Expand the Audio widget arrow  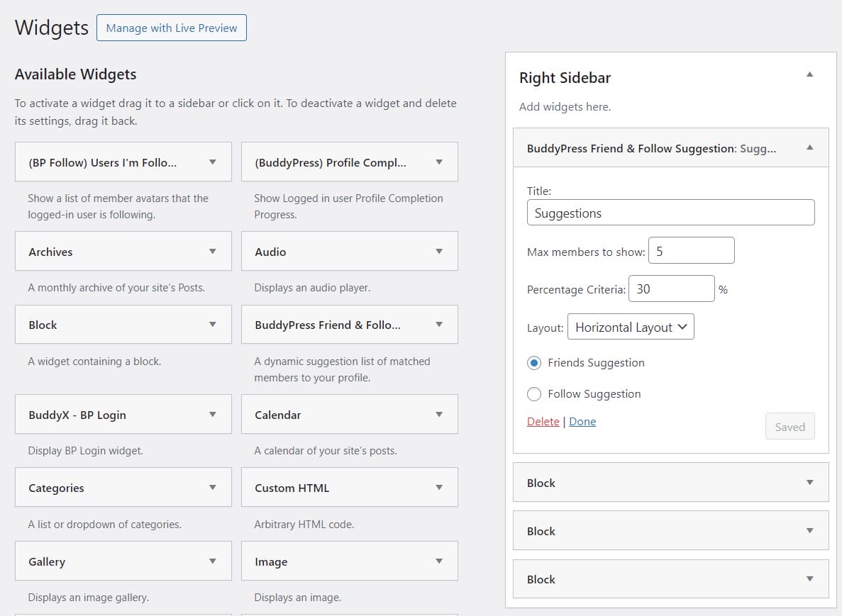439,252
